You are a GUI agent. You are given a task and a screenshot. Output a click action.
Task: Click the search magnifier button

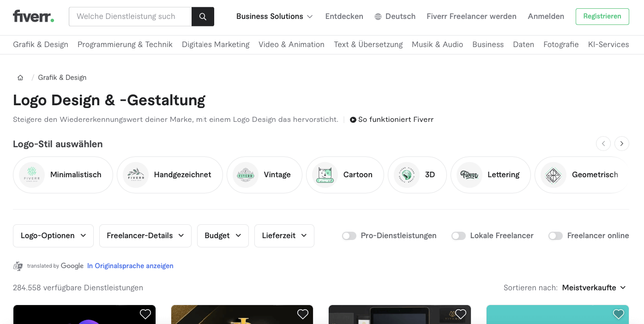pos(203,17)
